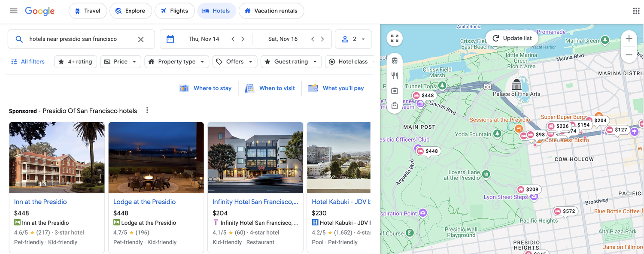Screen dimensions: 644x254
Task: Click the Update list button on map
Action: tap(512, 38)
